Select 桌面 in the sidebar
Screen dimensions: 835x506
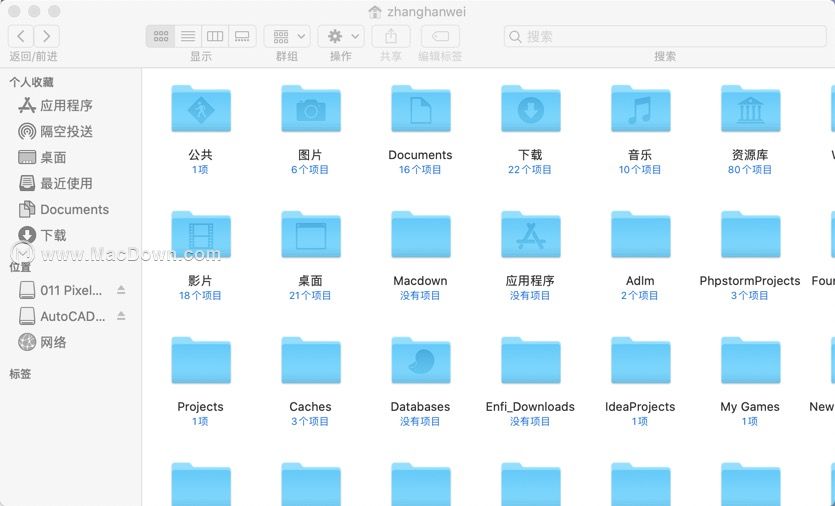[43, 157]
